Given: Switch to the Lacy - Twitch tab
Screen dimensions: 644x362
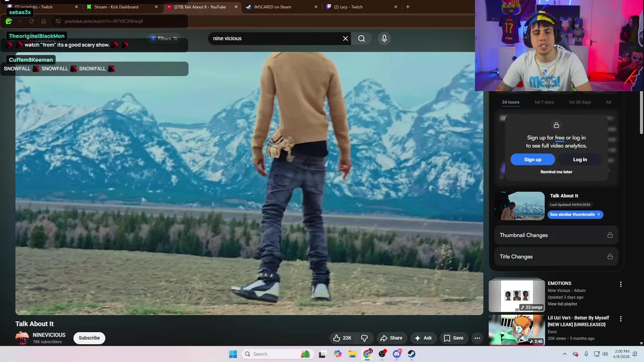Looking at the screenshot, I should (361, 7).
